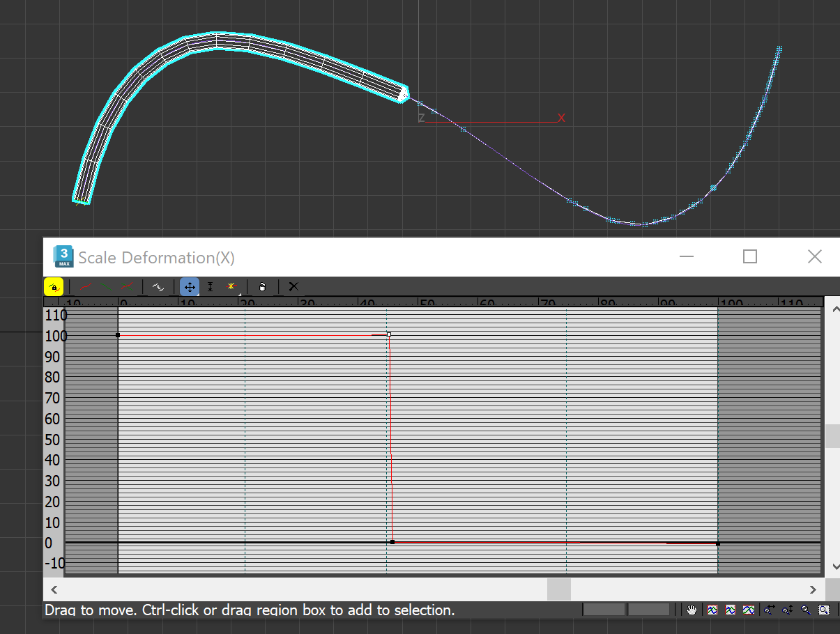
Task: Click the Reset Curve icon
Action: 293,286
